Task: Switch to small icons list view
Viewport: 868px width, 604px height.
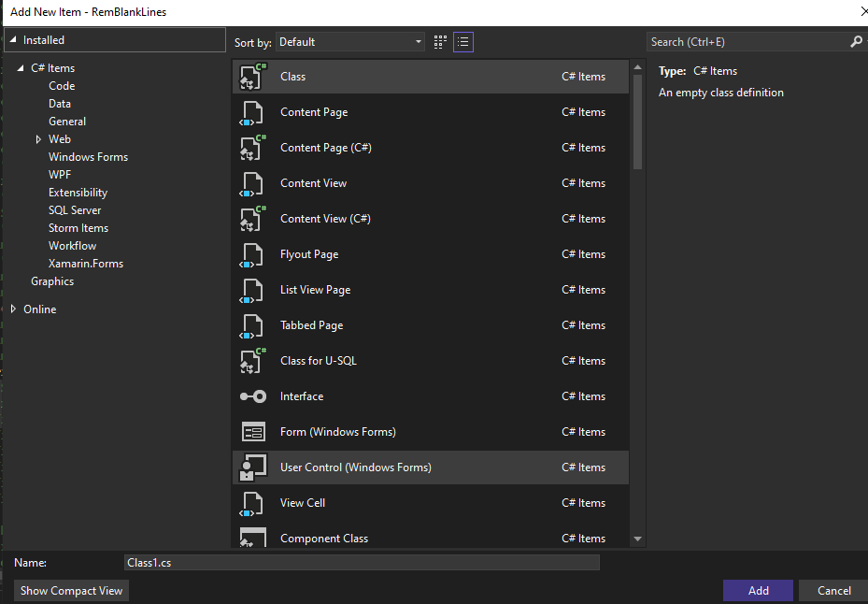Action: coord(463,42)
